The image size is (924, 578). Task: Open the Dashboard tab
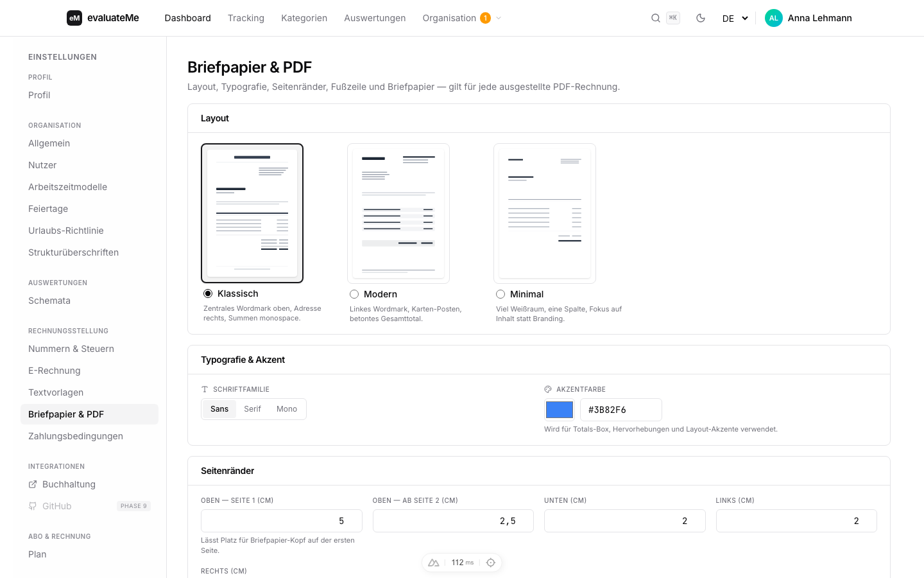pos(187,18)
